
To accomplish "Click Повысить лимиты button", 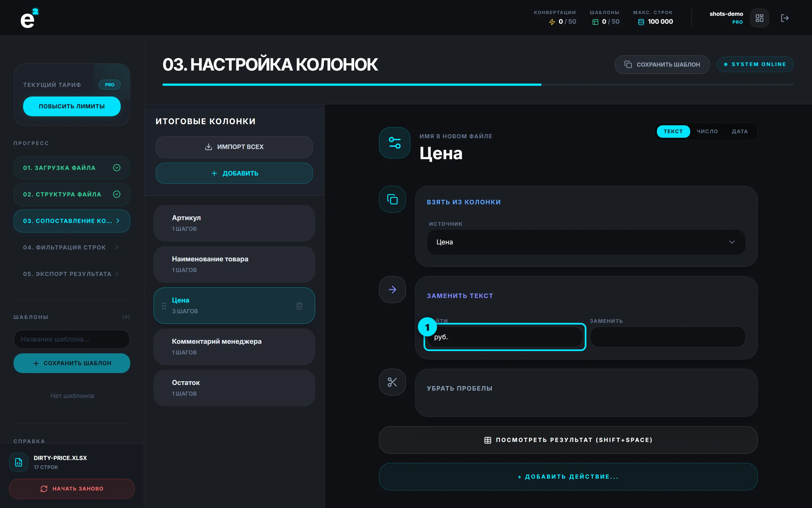I will (x=72, y=106).
